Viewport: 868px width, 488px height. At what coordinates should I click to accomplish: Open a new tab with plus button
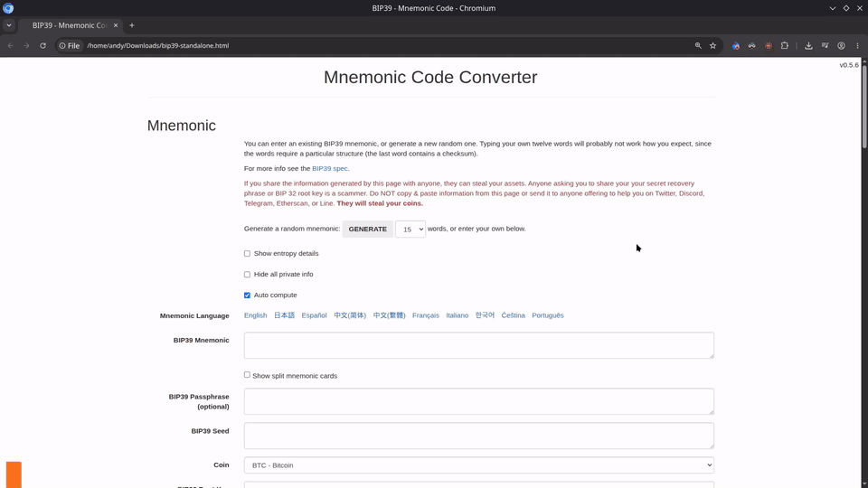pos(132,25)
